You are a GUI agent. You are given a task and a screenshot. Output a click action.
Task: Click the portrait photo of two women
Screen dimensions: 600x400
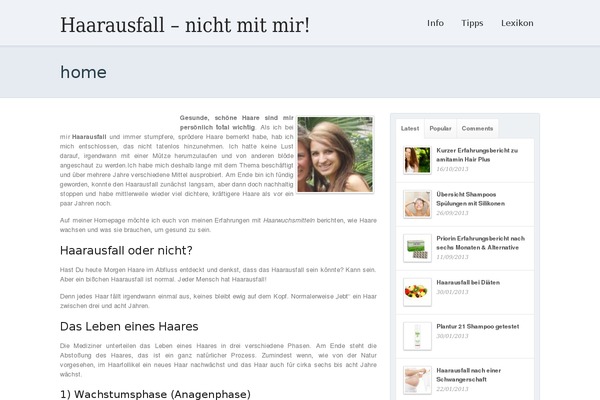(x=335, y=154)
